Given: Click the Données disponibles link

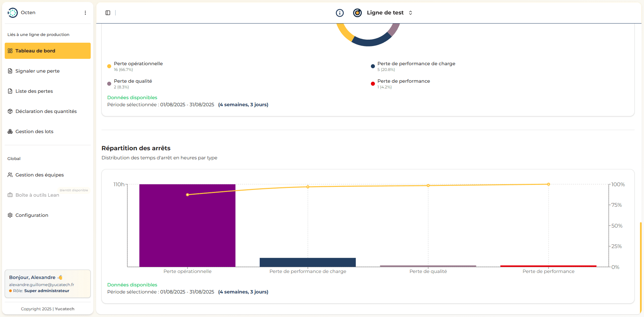Looking at the screenshot, I should click(132, 97).
